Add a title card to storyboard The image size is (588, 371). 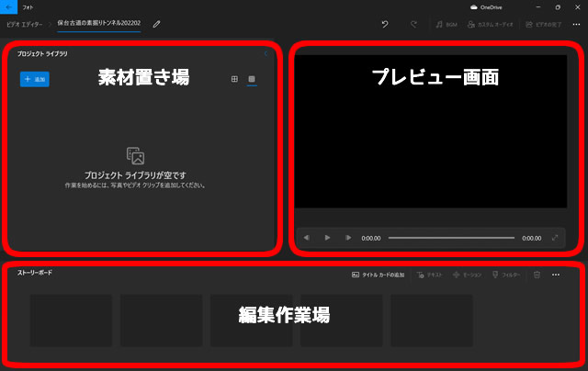click(x=378, y=275)
